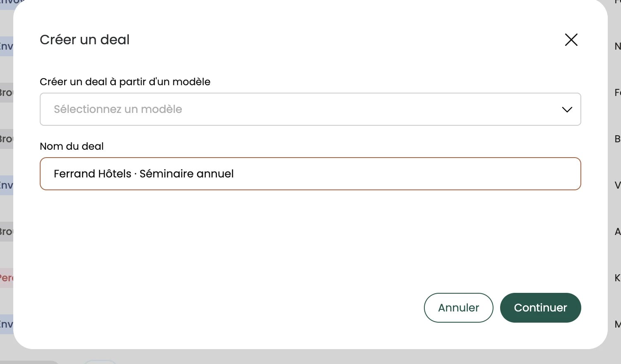Image resolution: width=621 pixels, height=364 pixels.
Task: Click the background row starting with B
Action: [x=618, y=139]
